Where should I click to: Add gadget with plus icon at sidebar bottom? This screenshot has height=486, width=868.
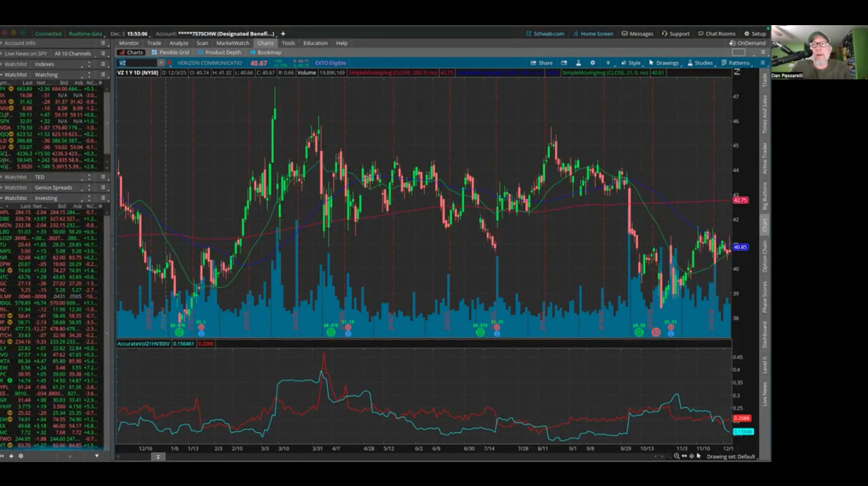coord(11,456)
